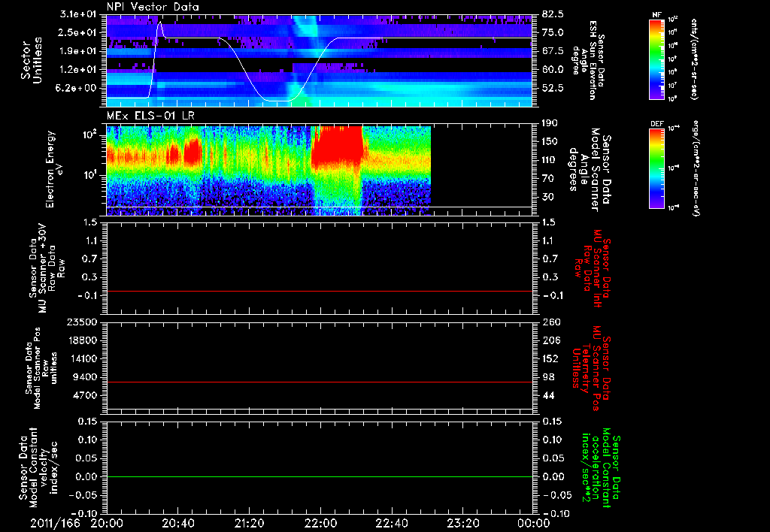
Task: Click the NF color scale bar
Action: click(x=656, y=59)
